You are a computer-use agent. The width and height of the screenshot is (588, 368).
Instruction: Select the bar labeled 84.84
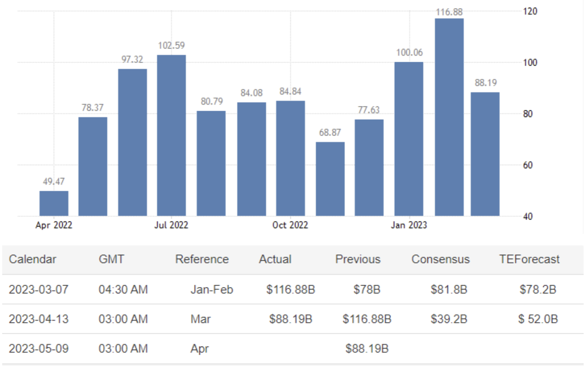point(291,158)
